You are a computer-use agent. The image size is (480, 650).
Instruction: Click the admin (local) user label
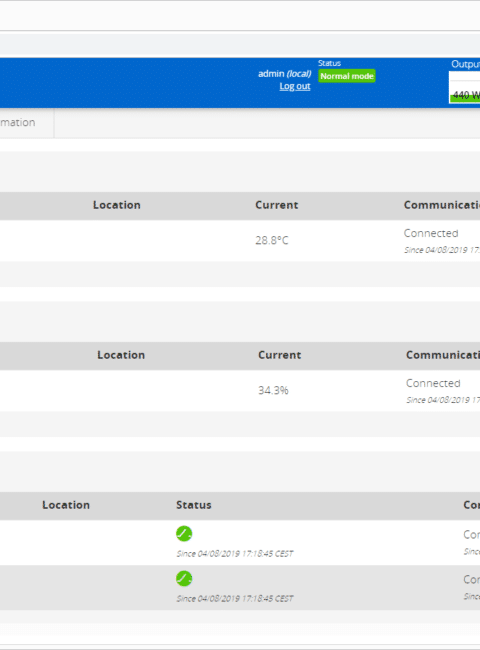tap(284, 74)
